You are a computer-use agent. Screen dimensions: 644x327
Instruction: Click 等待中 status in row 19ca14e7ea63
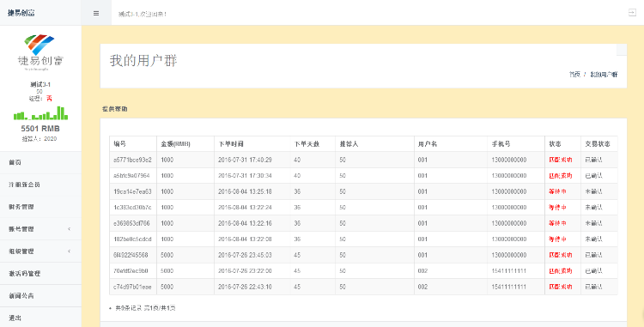tap(558, 191)
